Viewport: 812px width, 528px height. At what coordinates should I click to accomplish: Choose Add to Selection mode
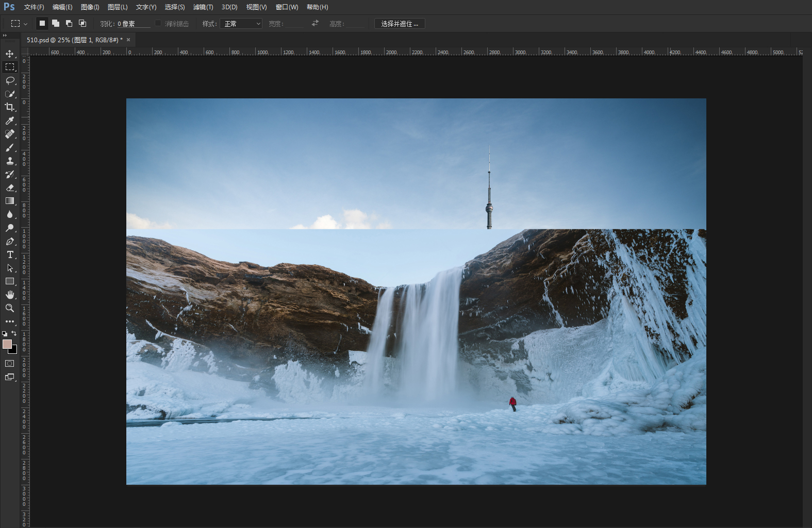56,23
